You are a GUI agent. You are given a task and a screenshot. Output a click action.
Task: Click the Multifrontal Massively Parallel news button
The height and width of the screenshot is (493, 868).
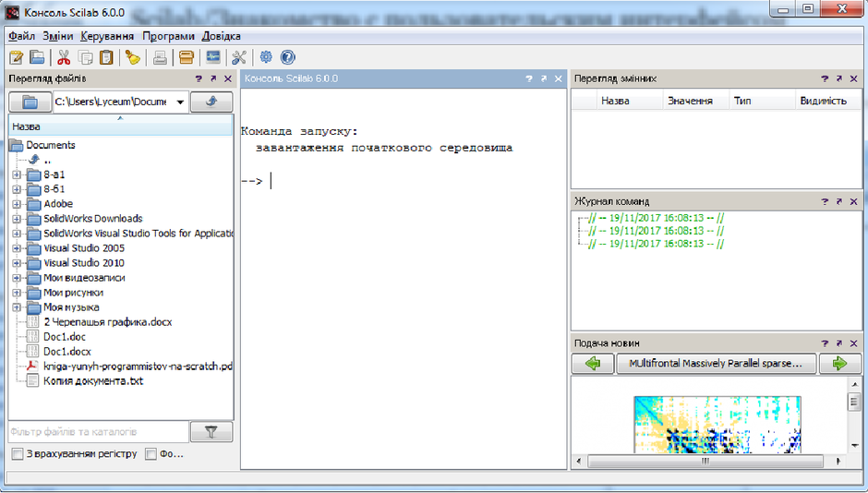717,364
